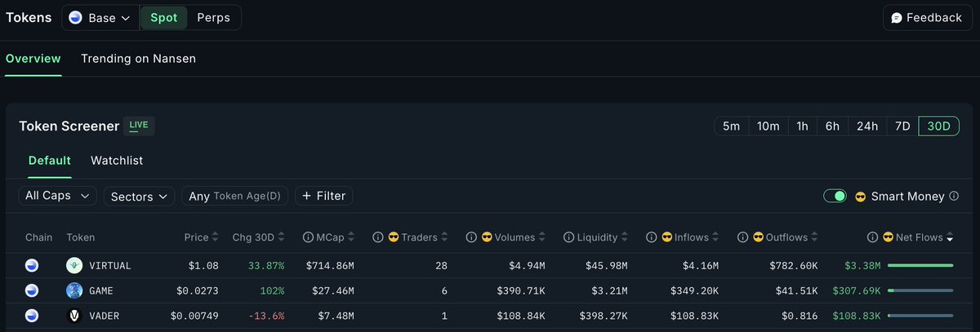Open the Base chain dropdown
The width and height of the screenshot is (980, 332).
pyautogui.click(x=99, y=17)
